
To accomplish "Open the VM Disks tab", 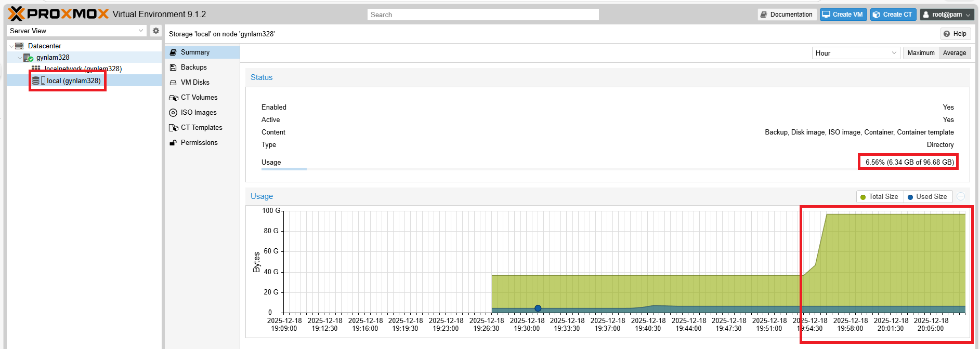I will pyautogui.click(x=202, y=83).
